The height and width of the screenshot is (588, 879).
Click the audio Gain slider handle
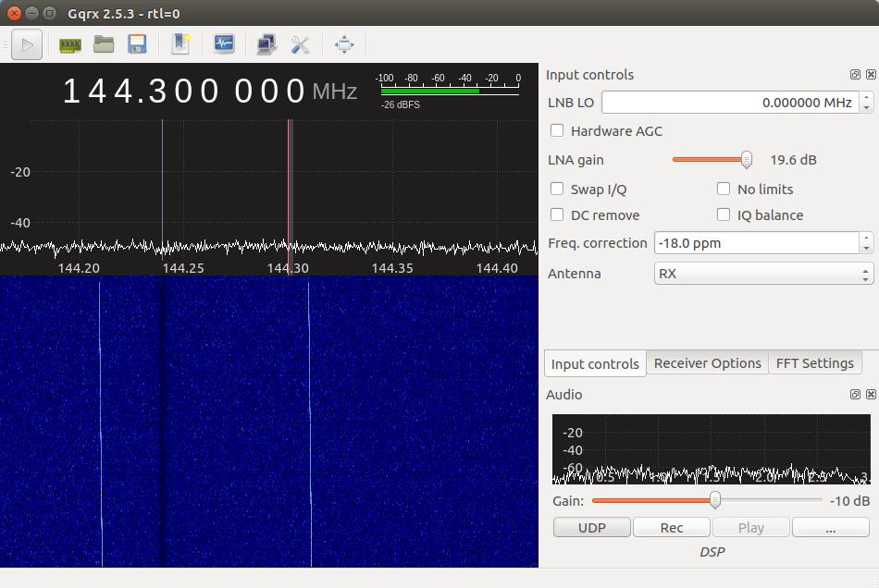point(714,499)
